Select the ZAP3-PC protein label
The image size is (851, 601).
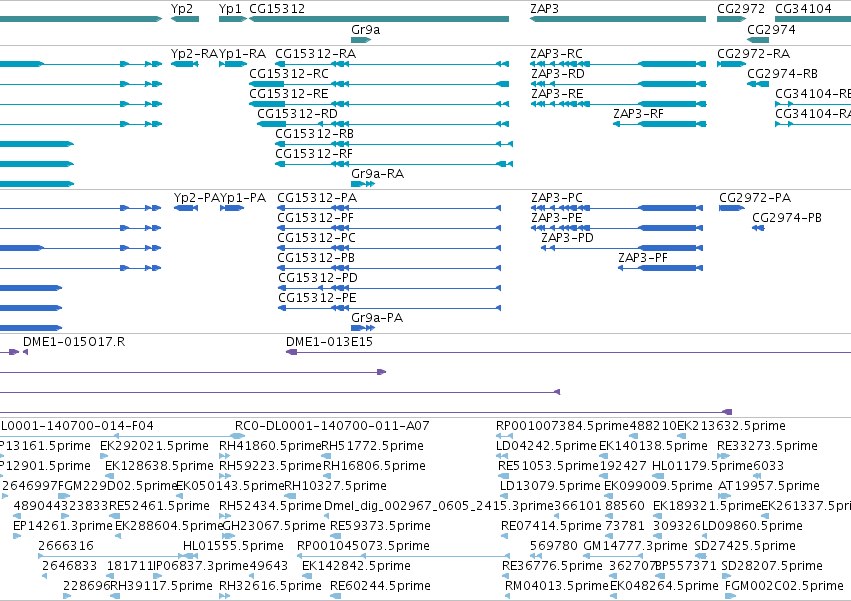[557, 198]
